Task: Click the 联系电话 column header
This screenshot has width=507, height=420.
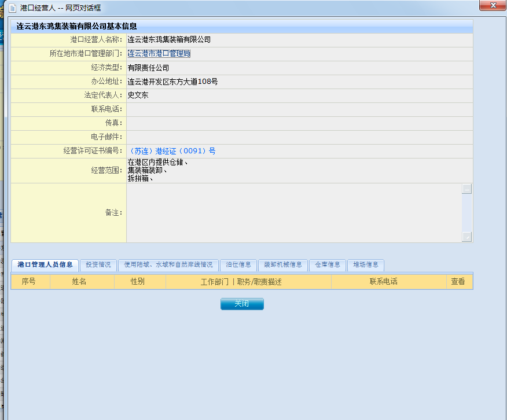Action: [383, 282]
